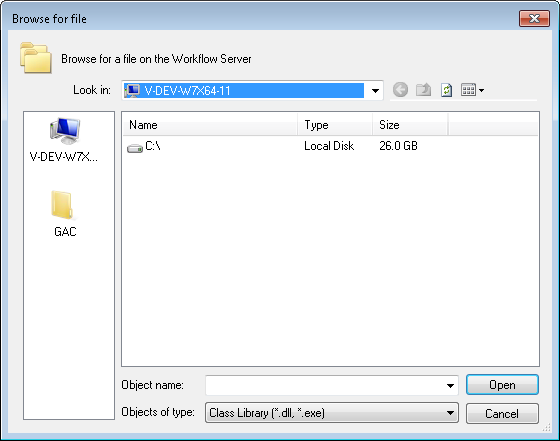The width and height of the screenshot is (560, 441).
Task: Select the Local Disk row entry
Action: pyautogui.click(x=330, y=146)
